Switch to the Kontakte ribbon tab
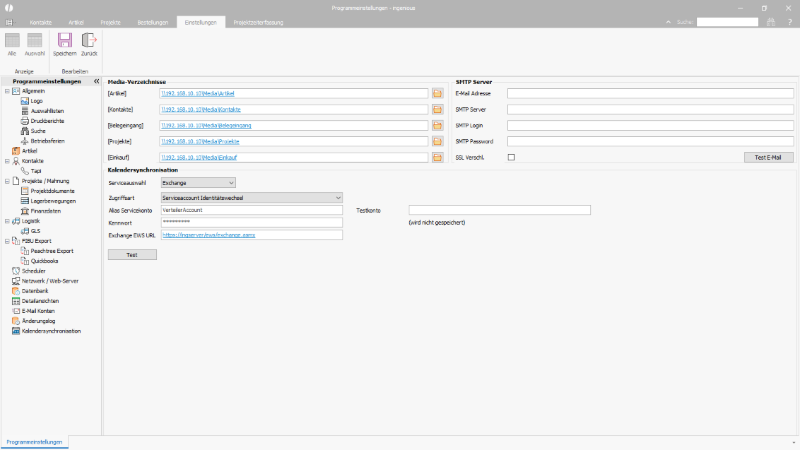 click(x=41, y=22)
